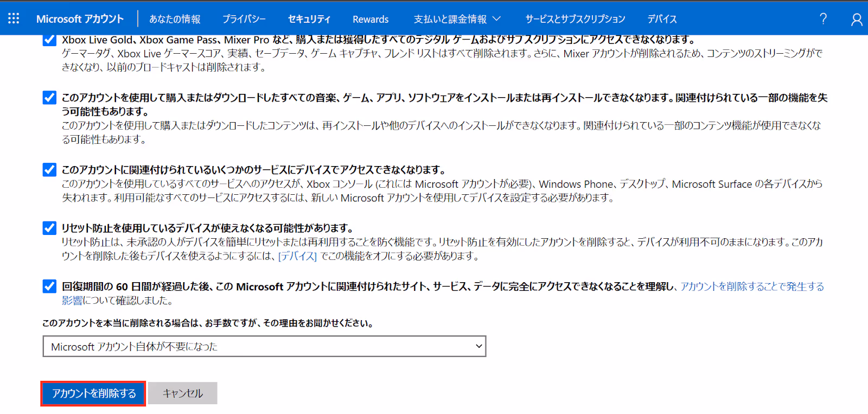868x414 pixels.
Task: Click the help question mark icon
Action: tap(823, 18)
